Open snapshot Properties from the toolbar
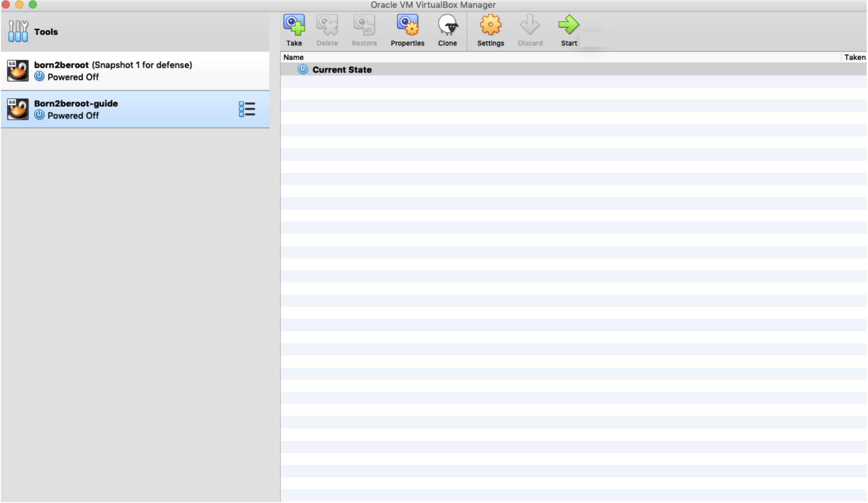Image resolution: width=868 pixels, height=503 pixels. tap(407, 25)
